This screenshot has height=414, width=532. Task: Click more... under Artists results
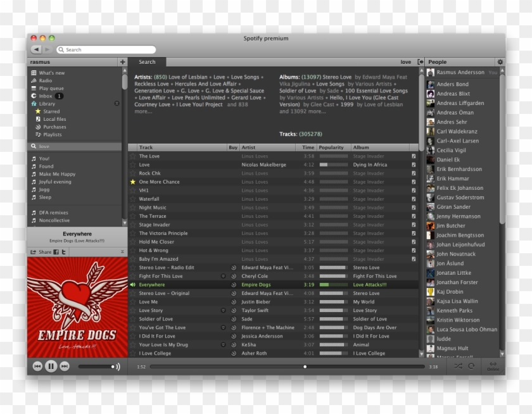click(x=143, y=111)
